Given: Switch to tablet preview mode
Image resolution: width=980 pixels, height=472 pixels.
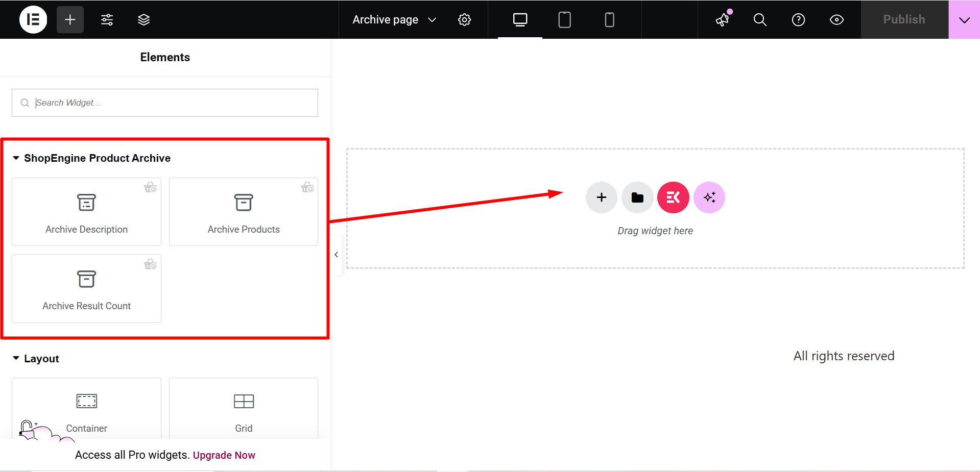Looking at the screenshot, I should (564, 19).
